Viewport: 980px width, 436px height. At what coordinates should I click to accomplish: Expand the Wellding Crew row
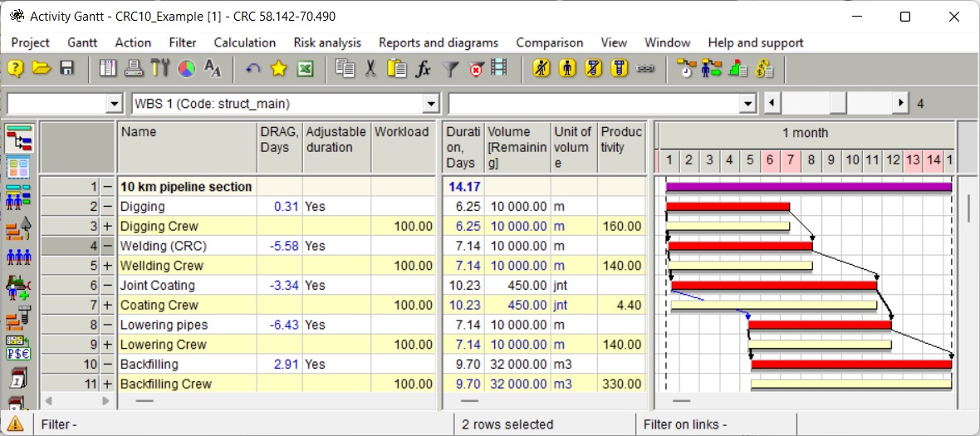pos(109,266)
